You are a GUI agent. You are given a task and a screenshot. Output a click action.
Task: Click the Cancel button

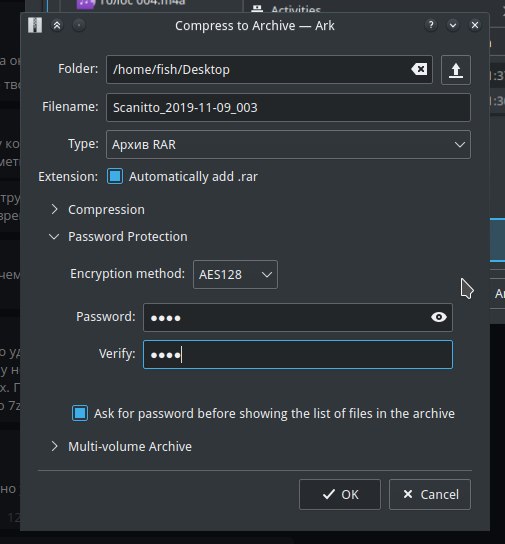click(430, 494)
